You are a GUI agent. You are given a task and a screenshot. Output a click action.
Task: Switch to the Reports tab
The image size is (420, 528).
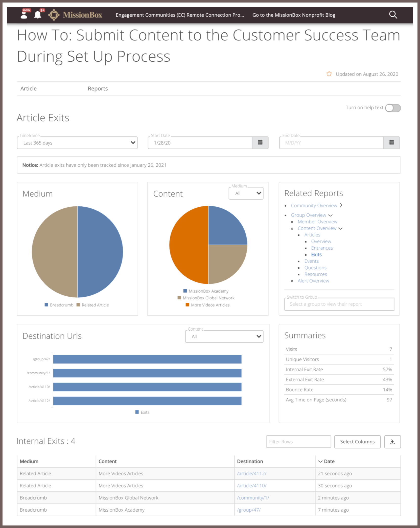[98, 88]
